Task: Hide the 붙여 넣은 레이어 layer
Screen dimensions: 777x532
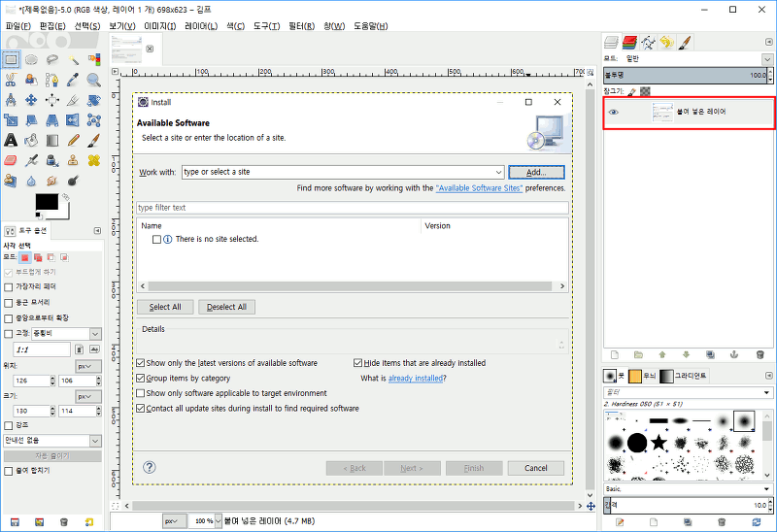Action: pyautogui.click(x=613, y=113)
